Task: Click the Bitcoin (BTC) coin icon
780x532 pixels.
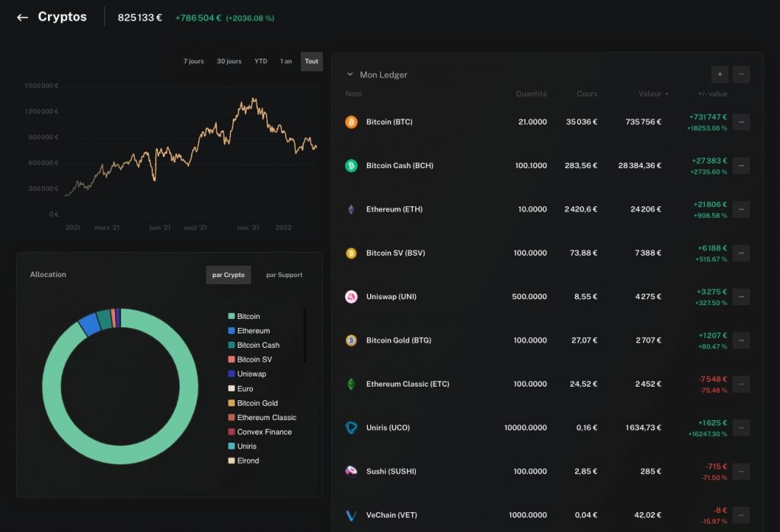Action: 350,122
